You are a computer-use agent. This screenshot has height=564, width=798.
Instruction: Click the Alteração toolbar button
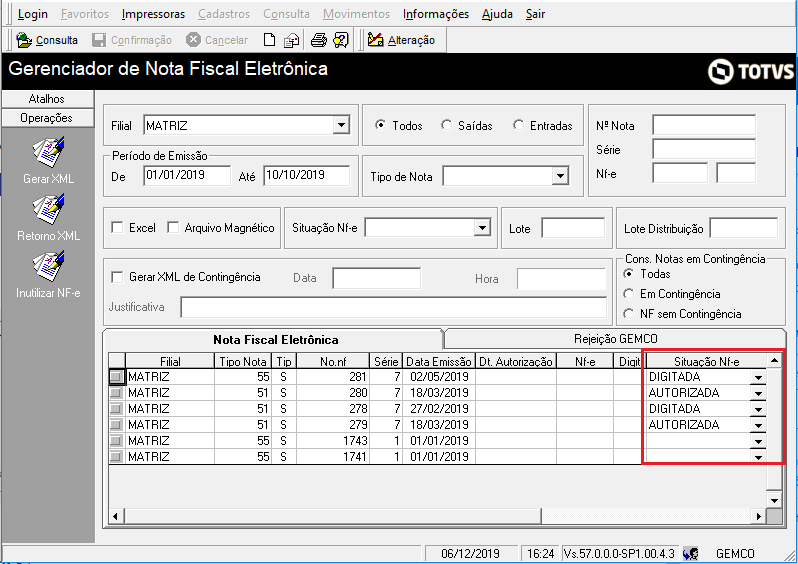pos(401,40)
